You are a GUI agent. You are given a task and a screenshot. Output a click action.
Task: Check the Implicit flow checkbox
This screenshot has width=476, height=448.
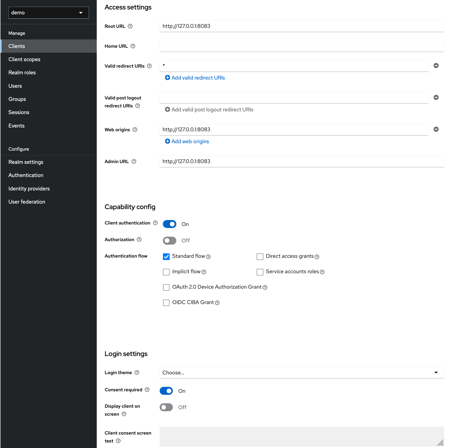click(166, 272)
